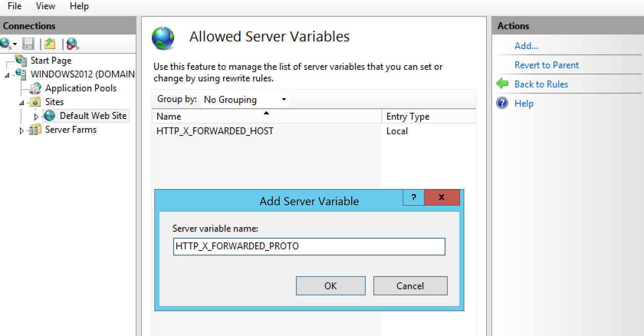This screenshot has width=644, height=336.
Task: Select the HTTP_X_FORWARDED_HOST row
Action: [215, 131]
